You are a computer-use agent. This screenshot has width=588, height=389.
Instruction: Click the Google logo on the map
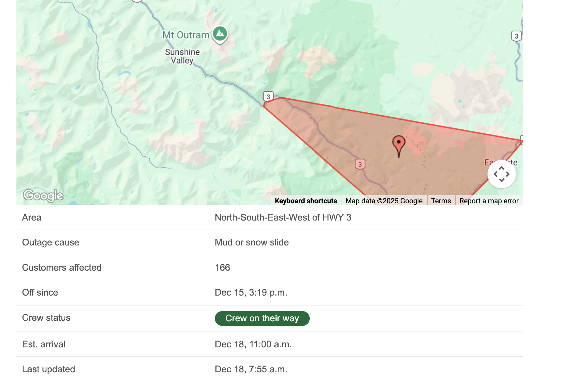pyautogui.click(x=43, y=196)
